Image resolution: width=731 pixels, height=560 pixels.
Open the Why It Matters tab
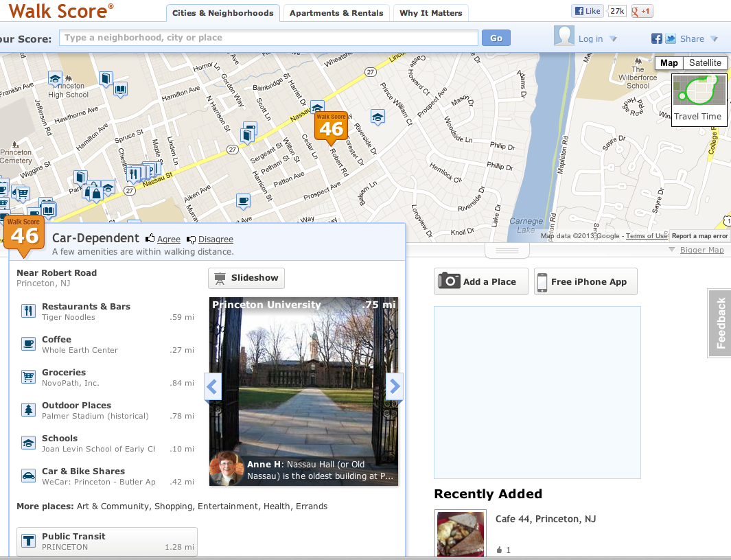431,13
